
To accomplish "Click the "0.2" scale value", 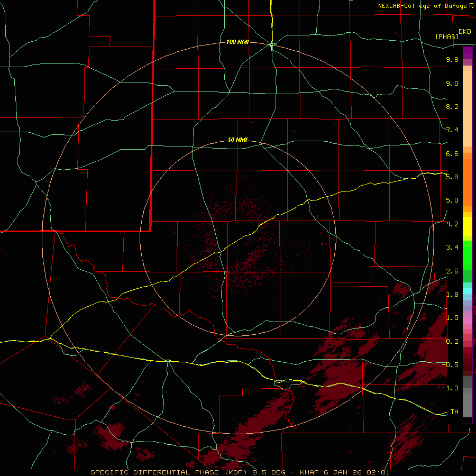I will [x=452, y=342].
